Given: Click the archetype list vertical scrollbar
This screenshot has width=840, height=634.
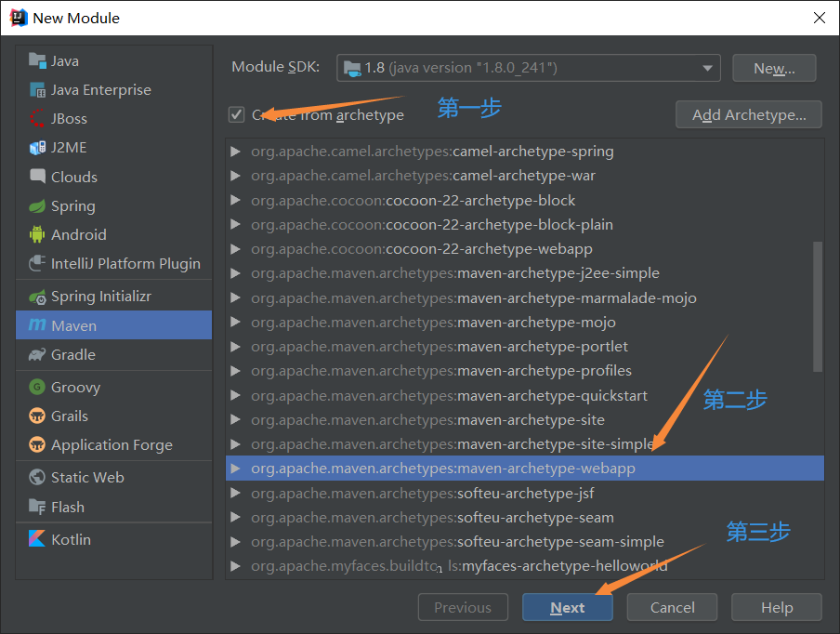Looking at the screenshot, I should click(818, 307).
